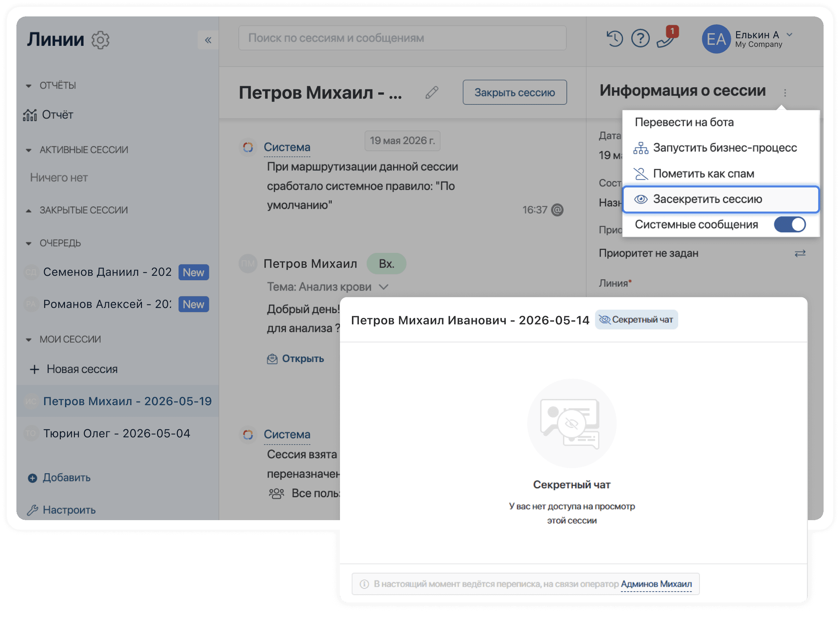Open help question mark icon

click(640, 38)
